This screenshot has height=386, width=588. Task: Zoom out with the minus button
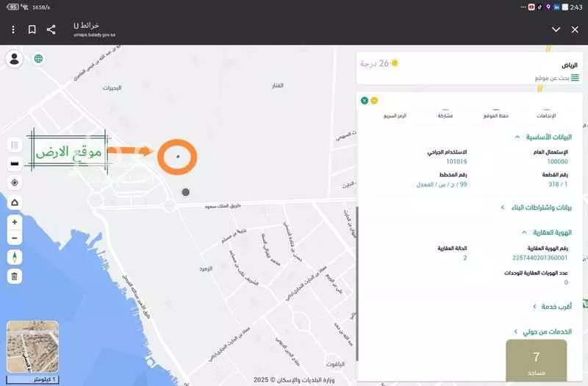15,238
